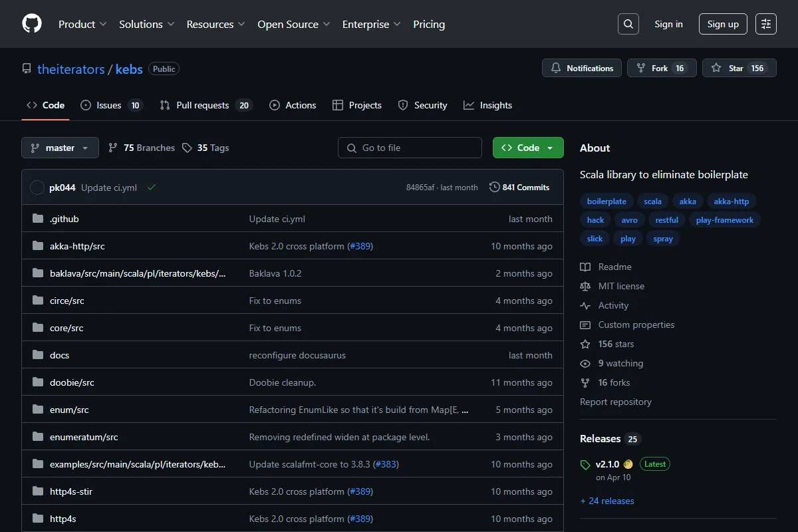Open Activity pulse icon in About
The width and height of the screenshot is (798, 532).
[585, 306]
